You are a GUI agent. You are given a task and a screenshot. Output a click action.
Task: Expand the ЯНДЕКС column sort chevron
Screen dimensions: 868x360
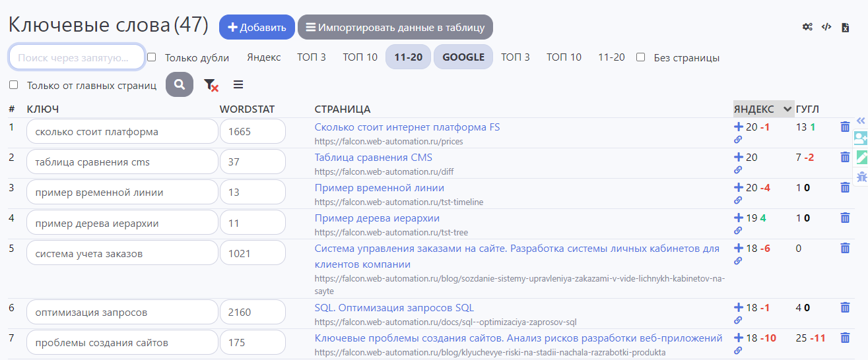pyautogui.click(x=787, y=109)
